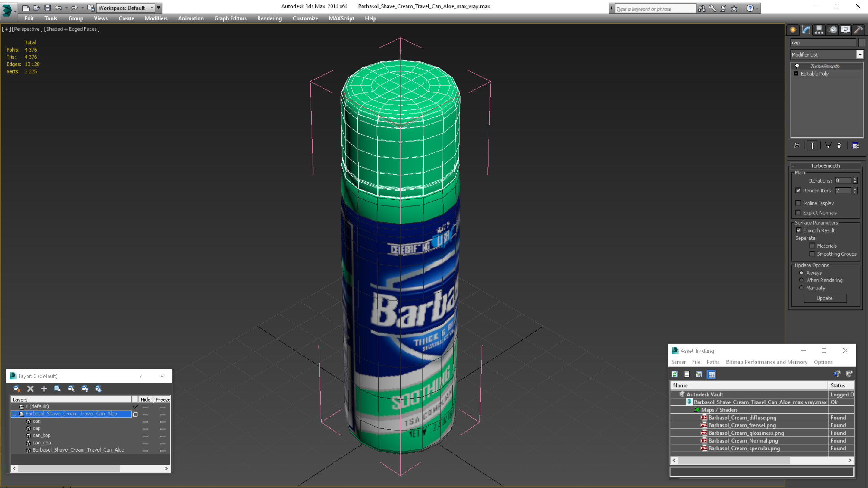
Task: Select Barbasol_Cream_diffuse.png in Asset Tracking
Action: 742,418
